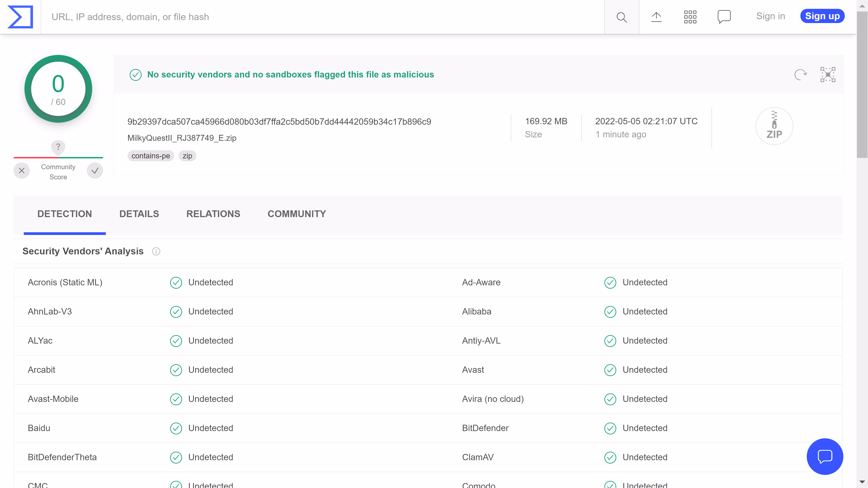Click the Ad-Aware vendor name
The width and height of the screenshot is (868, 488).
[x=481, y=283]
